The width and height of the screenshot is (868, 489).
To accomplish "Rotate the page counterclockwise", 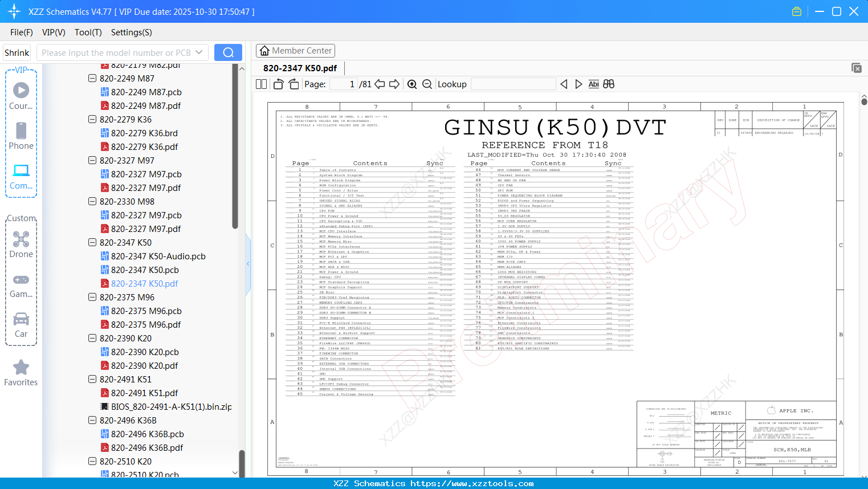I will (279, 84).
